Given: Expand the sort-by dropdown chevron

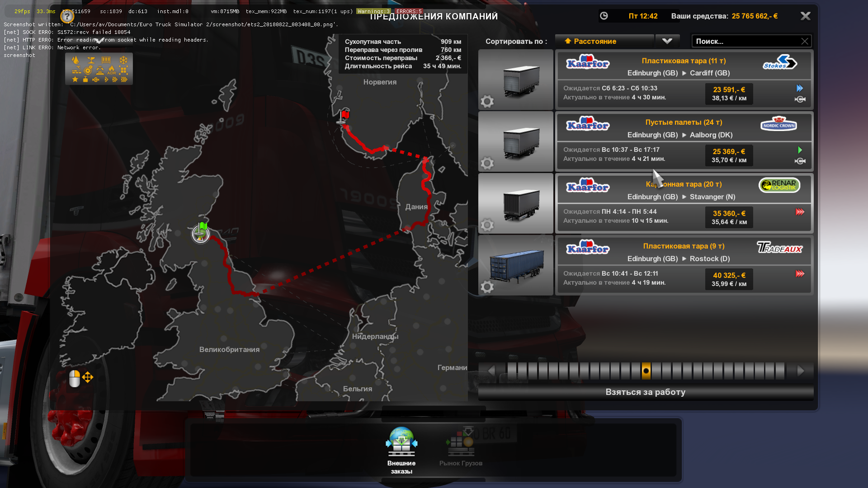Looking at the screenshot, I should pyautogui.click(x=667, y=41).
